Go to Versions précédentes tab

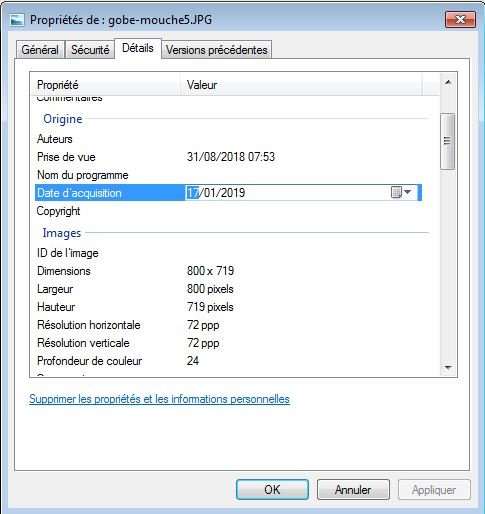[217, 50]
